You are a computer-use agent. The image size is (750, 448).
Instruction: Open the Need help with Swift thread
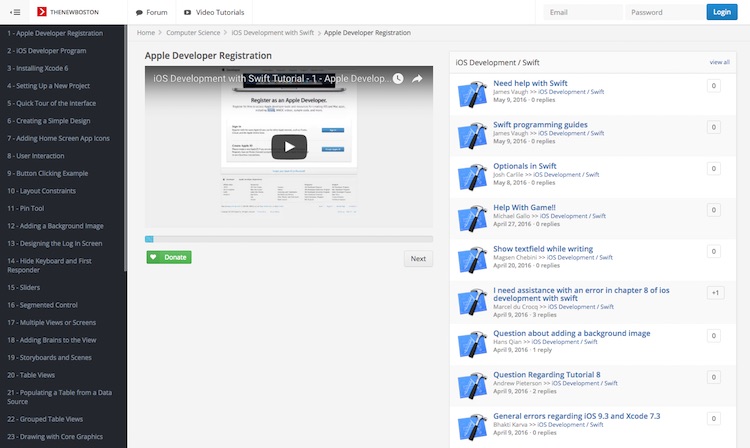530,83
